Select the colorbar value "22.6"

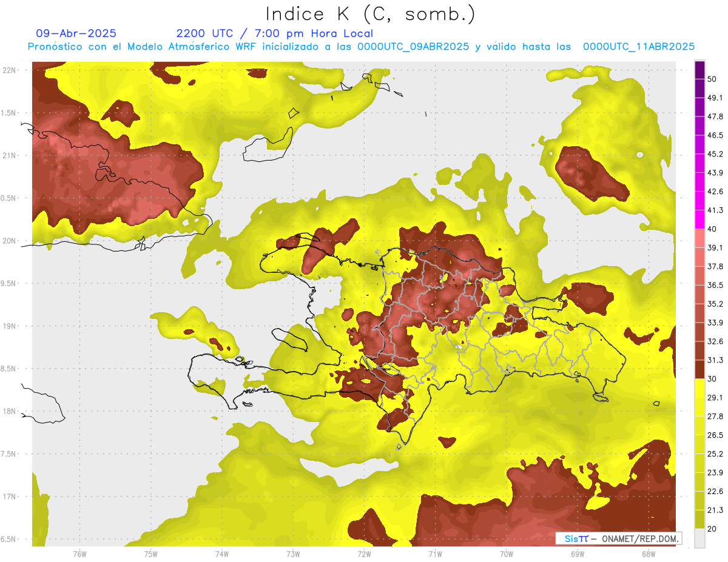(x=715, y=492)
